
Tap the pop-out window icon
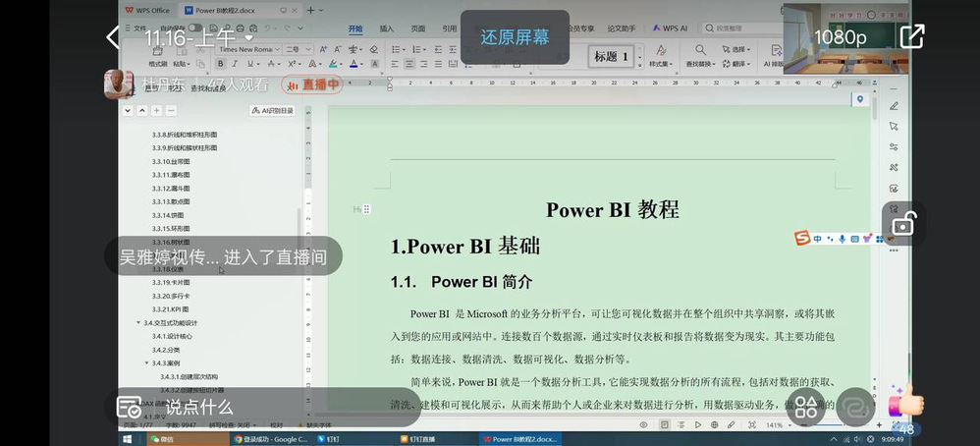click(912, 36)
